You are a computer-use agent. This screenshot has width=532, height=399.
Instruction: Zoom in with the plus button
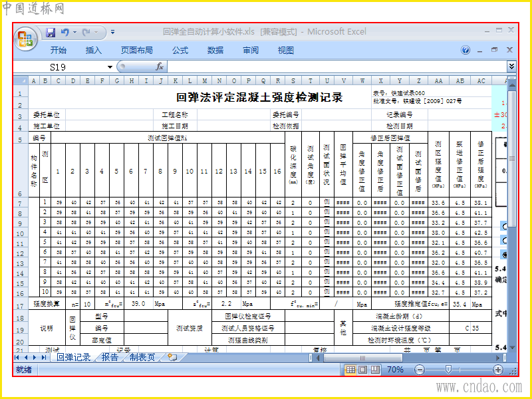[497, 370]
